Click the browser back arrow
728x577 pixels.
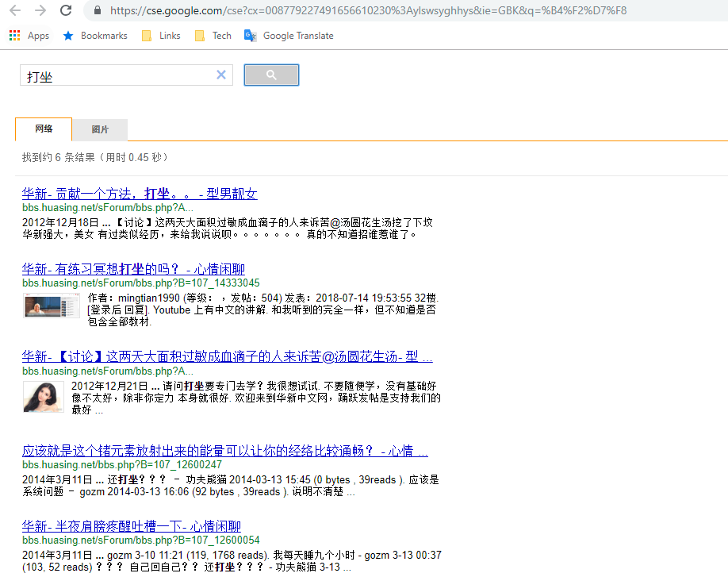click(x=15, y=10)
